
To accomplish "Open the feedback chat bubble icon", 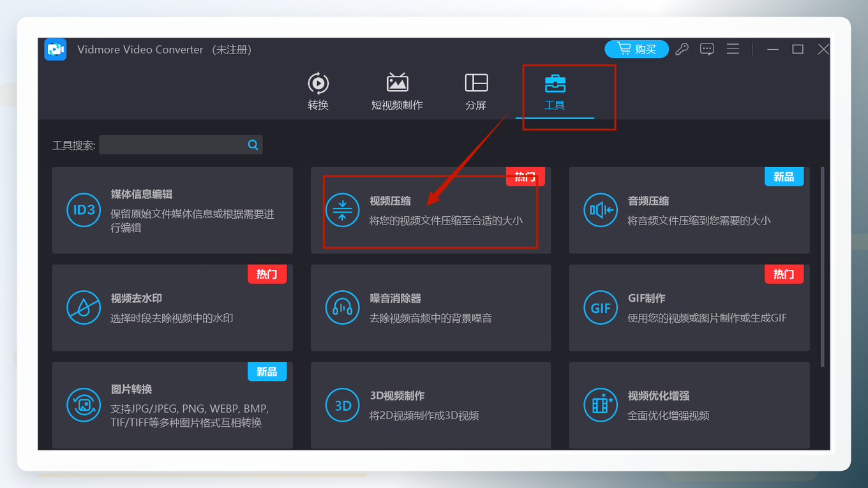I will pyautogui.click(x=707, y=49).
